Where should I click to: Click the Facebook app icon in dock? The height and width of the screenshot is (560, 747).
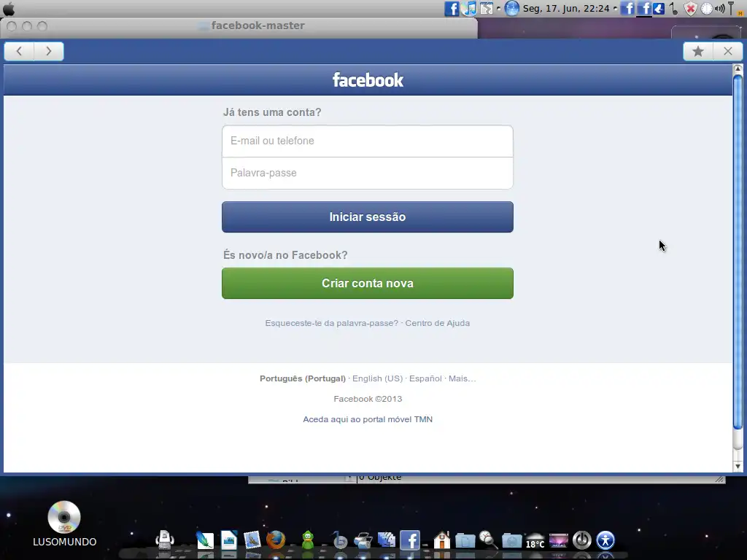(x=410, y=540)
